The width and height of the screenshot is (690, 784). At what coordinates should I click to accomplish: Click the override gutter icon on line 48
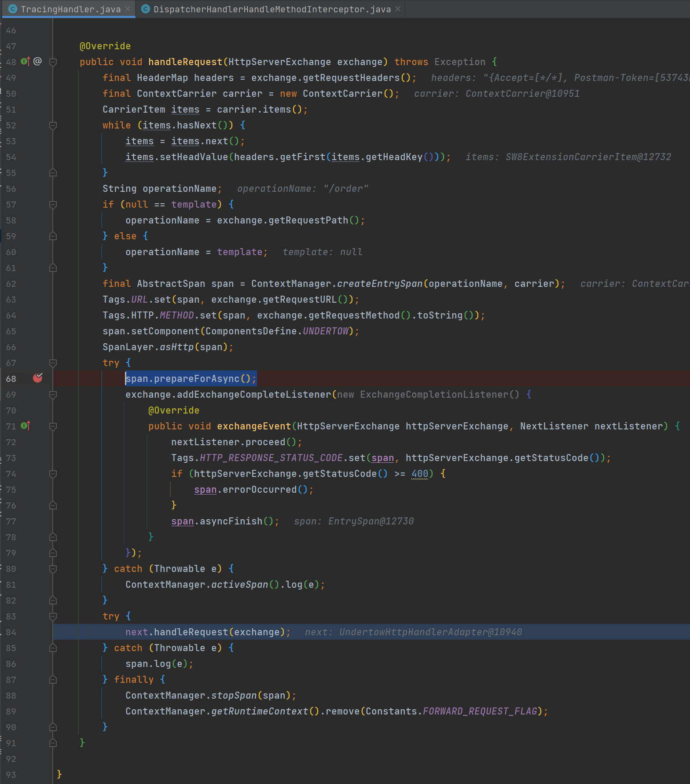coord(26,62)
